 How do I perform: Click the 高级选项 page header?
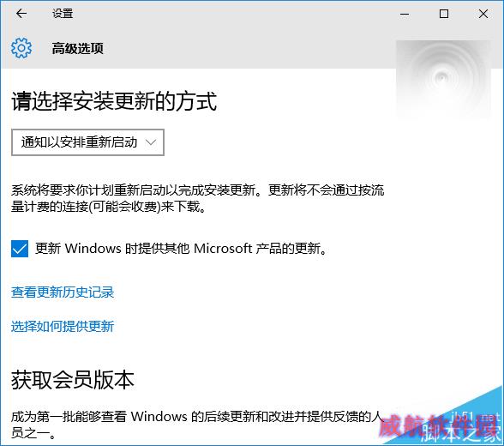coord(77,49)
